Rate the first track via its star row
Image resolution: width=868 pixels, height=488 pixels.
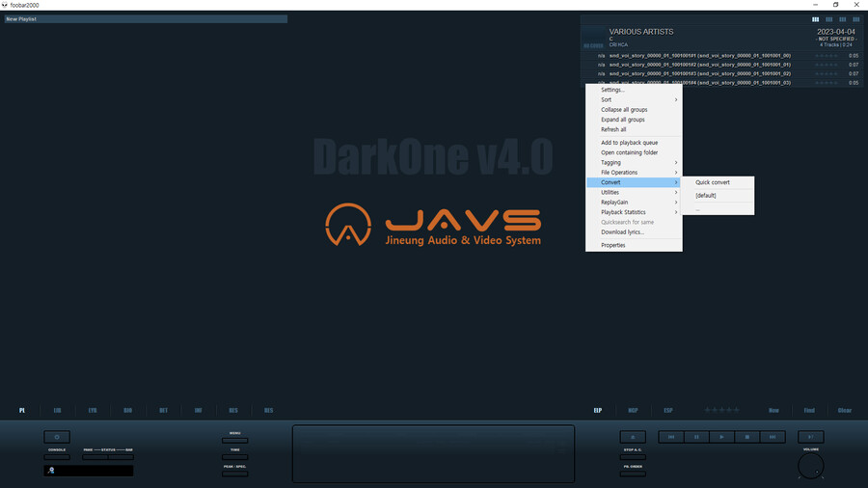coord(827,56)
